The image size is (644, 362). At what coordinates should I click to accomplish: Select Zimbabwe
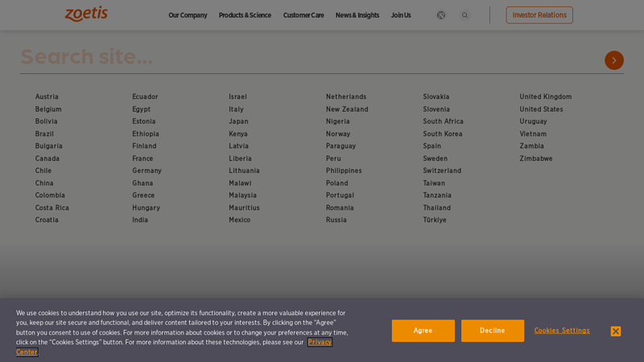536,158
